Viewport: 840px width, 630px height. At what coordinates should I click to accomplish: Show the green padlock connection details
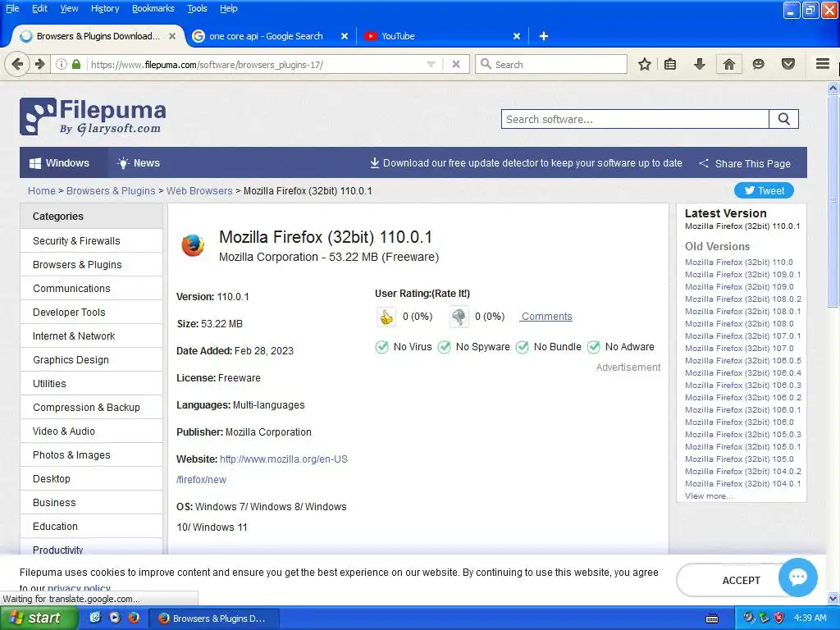tap(76, 64)
